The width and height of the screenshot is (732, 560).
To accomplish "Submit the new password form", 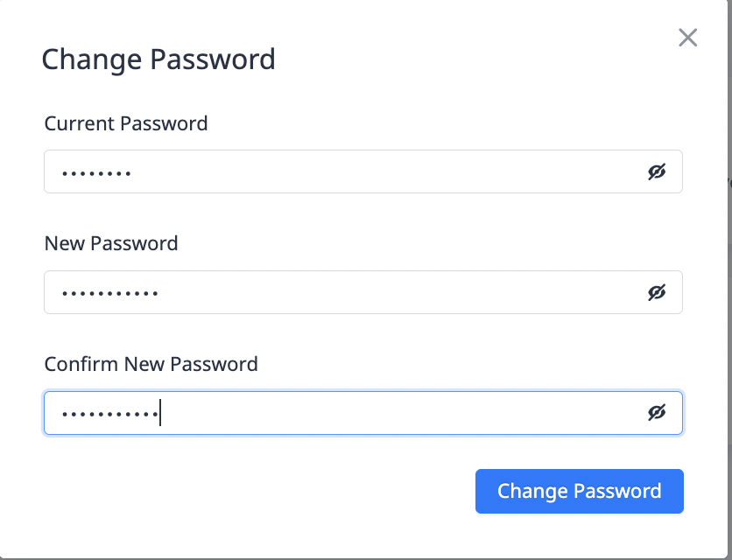I will [x=579, y=491].
